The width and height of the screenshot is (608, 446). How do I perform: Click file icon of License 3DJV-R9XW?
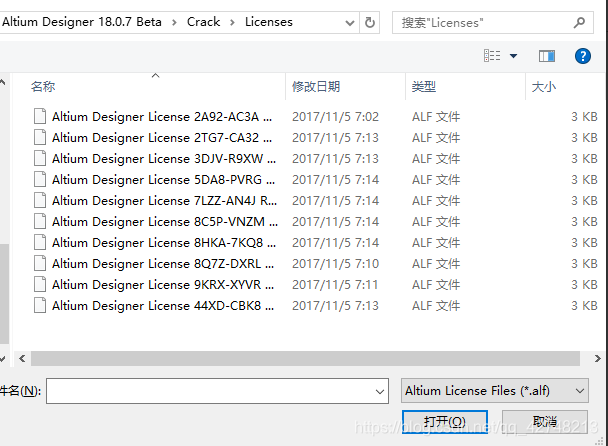click(40, 158)
